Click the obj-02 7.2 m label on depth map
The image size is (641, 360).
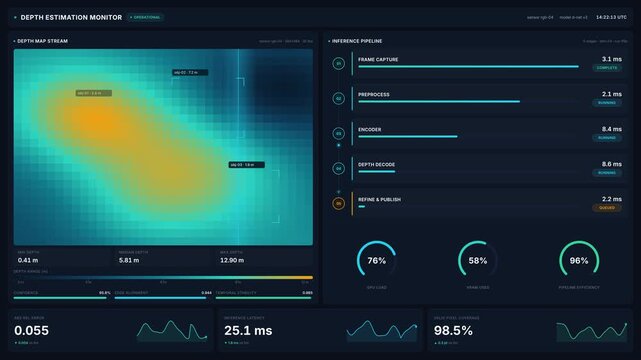click(x=190, y=72)
